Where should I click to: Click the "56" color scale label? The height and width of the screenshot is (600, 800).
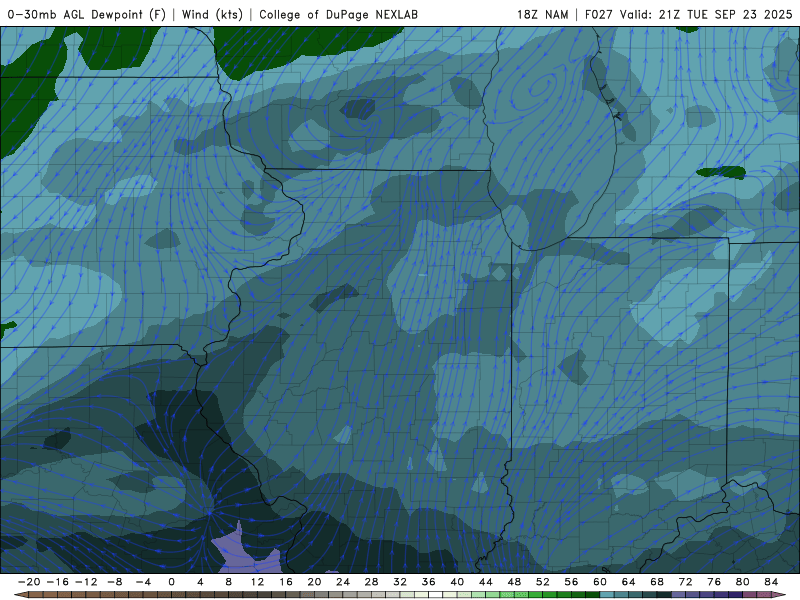(x=571, y=582)
